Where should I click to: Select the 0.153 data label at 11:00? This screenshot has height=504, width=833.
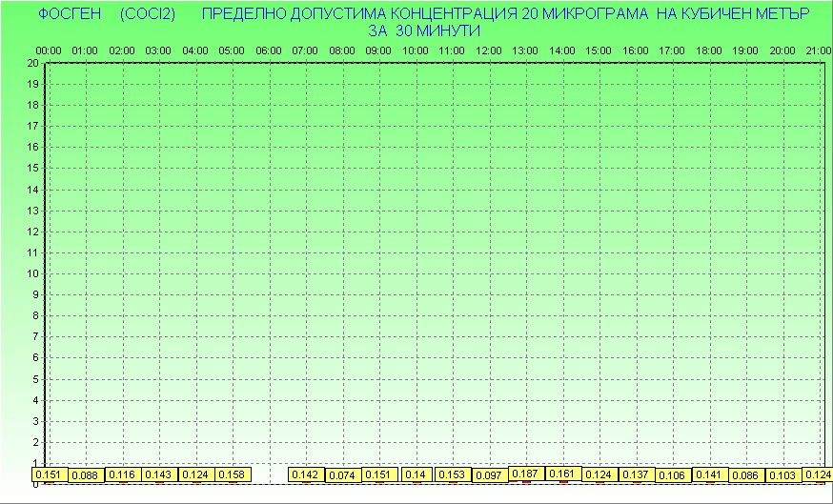pyautogui.click(x=452, y=474)
